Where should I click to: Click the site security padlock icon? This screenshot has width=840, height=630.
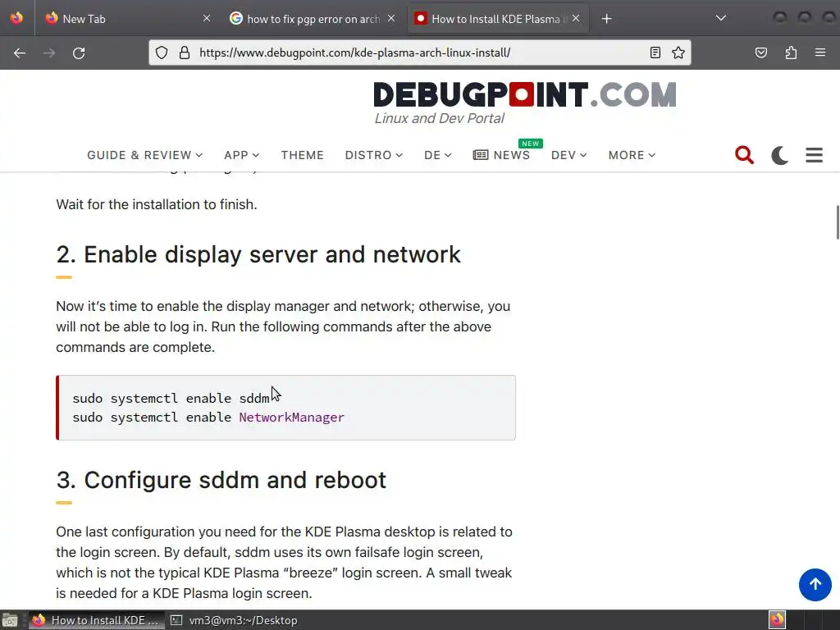pos(185,52)
